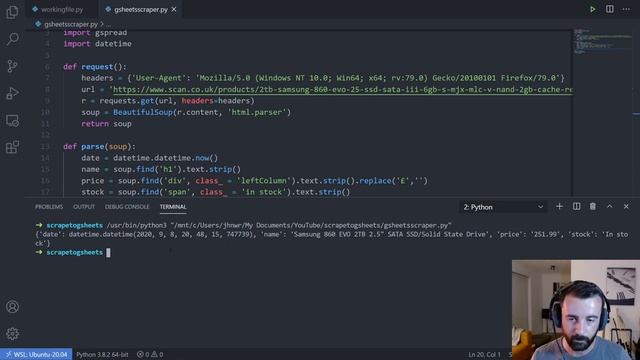This screenshot has width=640, height=360.
Task: Click the 'return soup' code line
Action: 106,124
